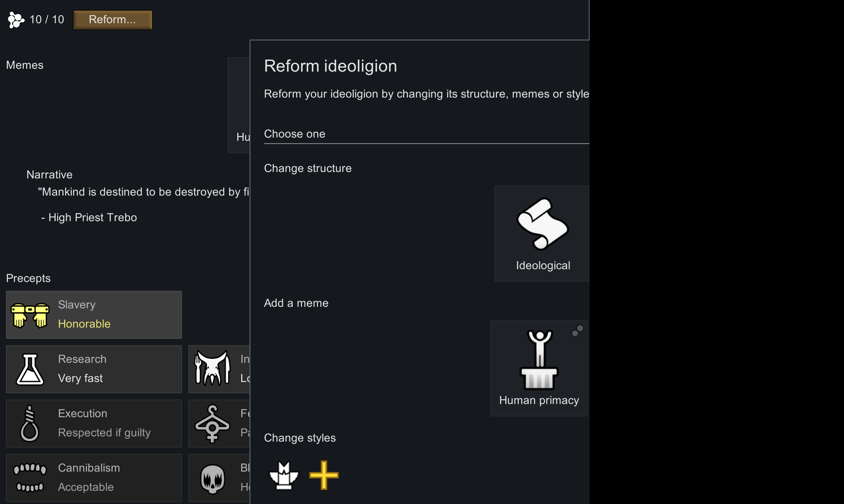Click the yellow plus add style icon

324,475
